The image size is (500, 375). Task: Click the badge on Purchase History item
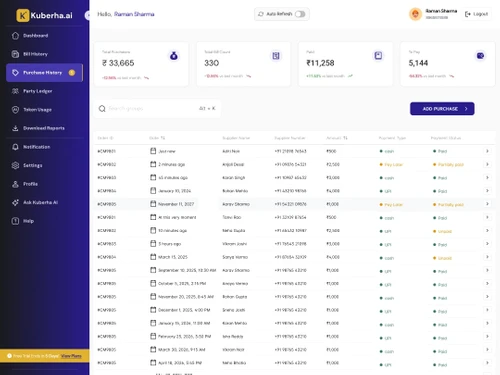pos(72,73)
